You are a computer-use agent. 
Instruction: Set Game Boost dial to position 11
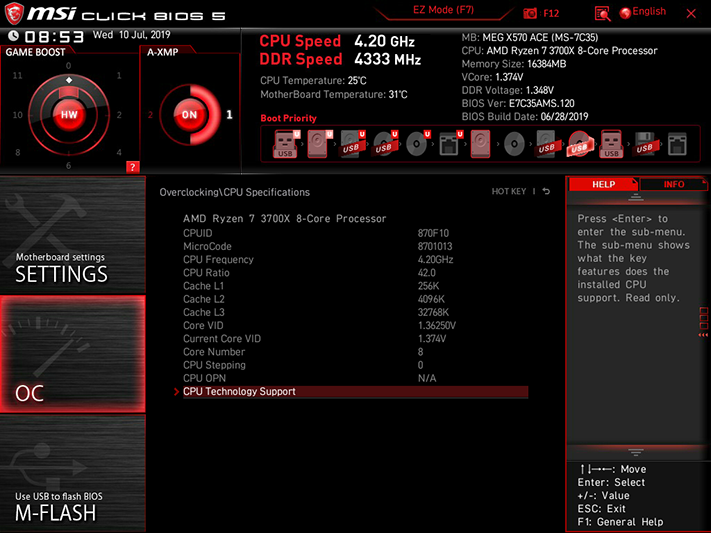[x=17, y=75]
